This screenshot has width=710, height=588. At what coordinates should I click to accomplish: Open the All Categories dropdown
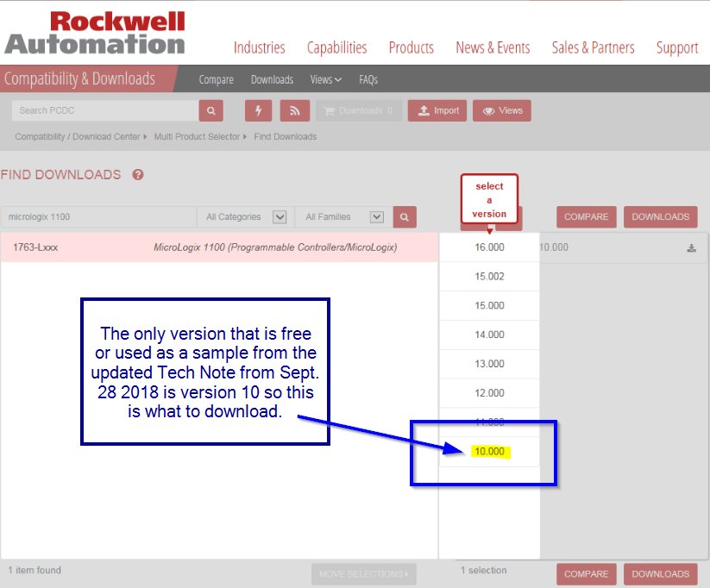coord(246,216)
